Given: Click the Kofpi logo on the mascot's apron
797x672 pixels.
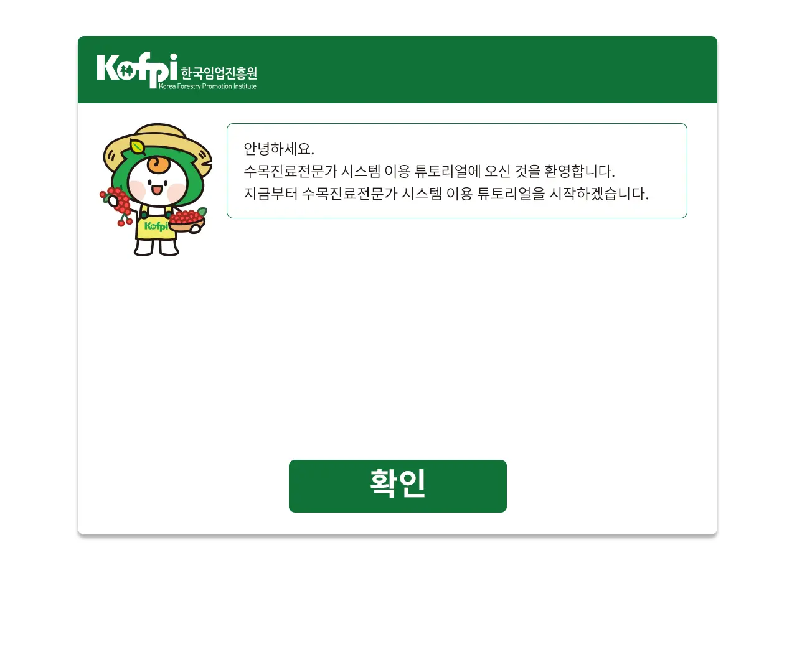Looking at the screenshot, I should 156,226.
